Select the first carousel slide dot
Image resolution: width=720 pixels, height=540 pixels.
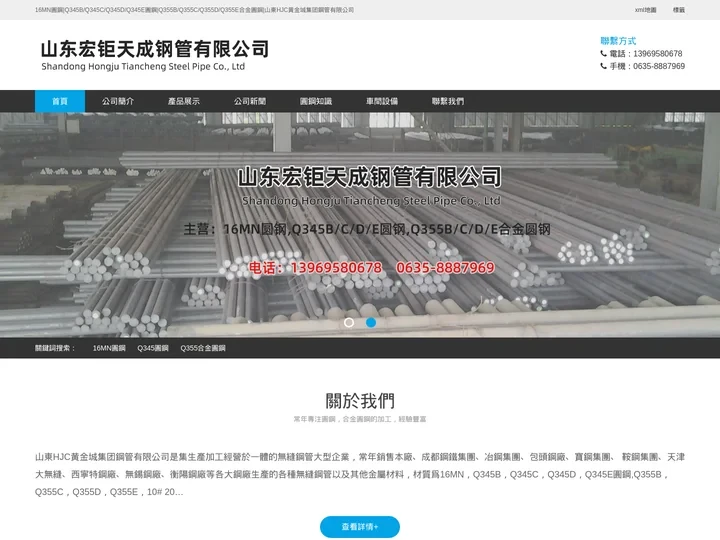(349, 323)
